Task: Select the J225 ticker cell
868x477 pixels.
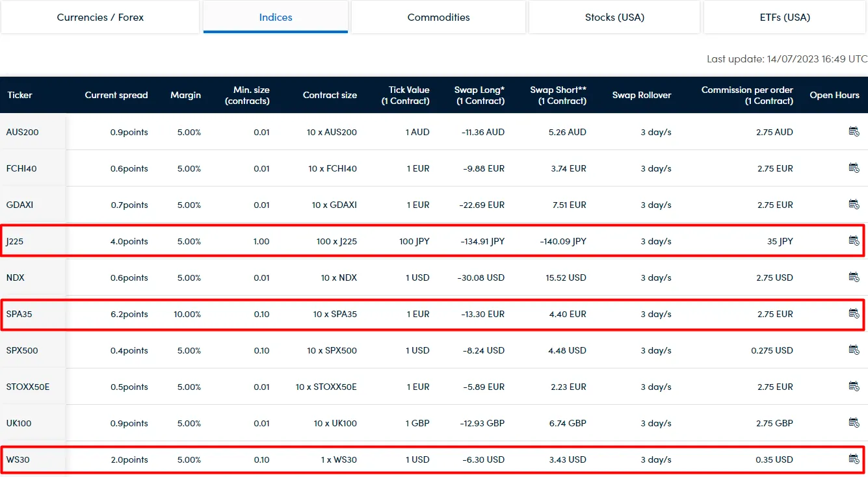Action: click(33, 241)
